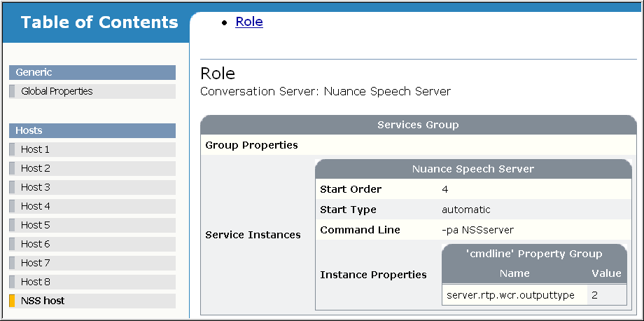Screen dimensions: 644x321
Task: Click the Nuance Speech Server header
Action: pos(473,169)
